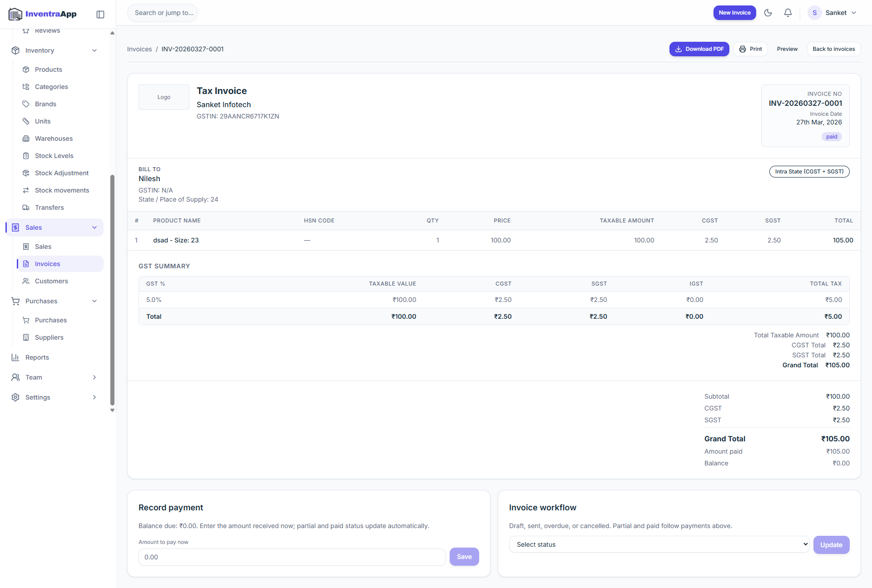Open notifications via the bell icon

click(x=788, y=13)
